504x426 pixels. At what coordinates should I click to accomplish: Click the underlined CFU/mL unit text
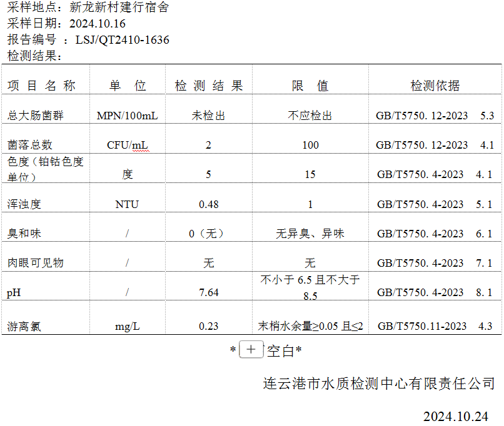127,145
